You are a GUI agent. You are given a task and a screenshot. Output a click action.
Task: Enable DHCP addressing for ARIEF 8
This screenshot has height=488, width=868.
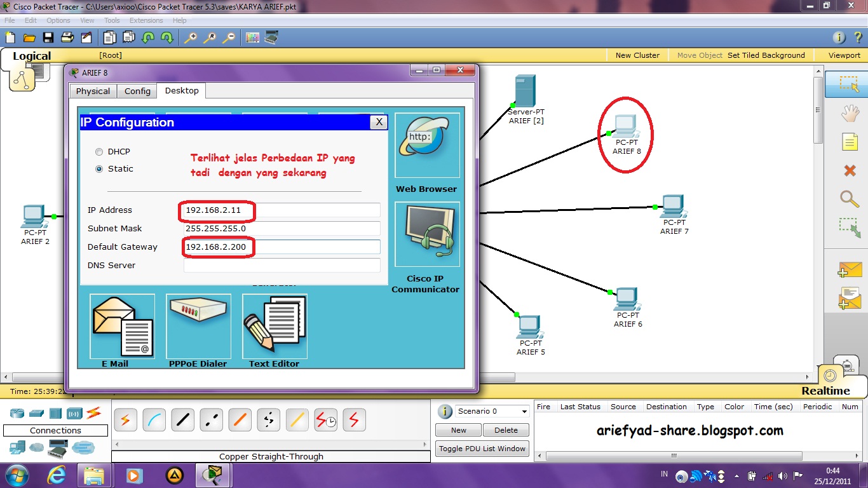99,152
